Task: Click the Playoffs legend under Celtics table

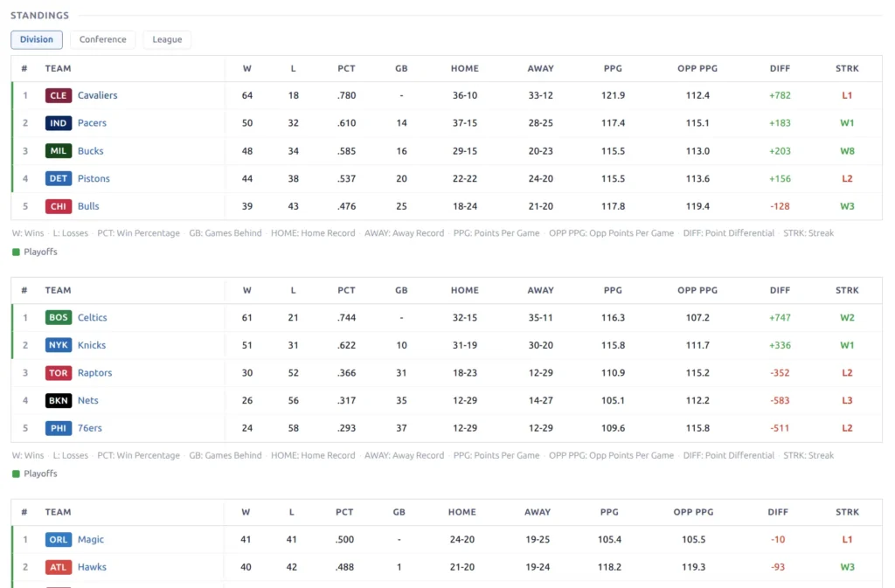Action: pos(35,474)
